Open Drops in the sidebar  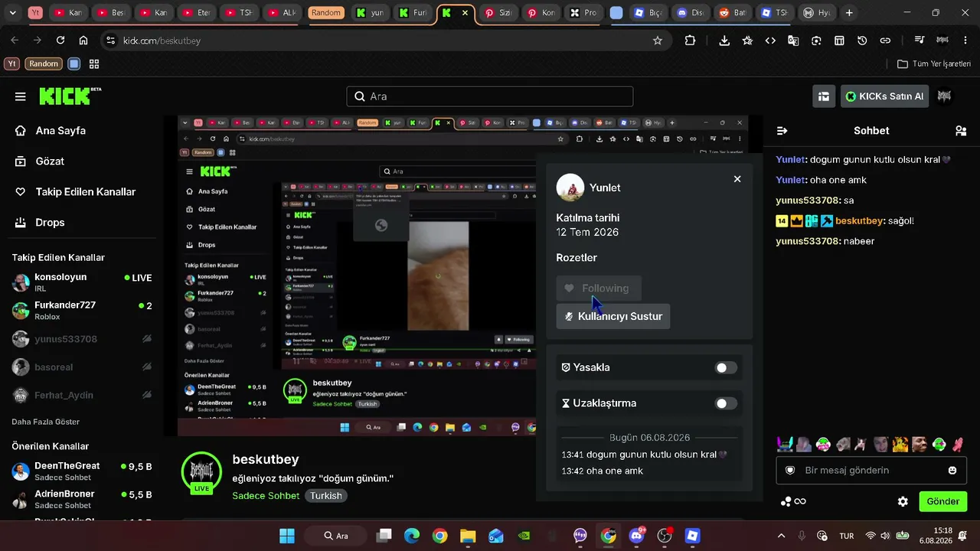[x=40, y=223]
